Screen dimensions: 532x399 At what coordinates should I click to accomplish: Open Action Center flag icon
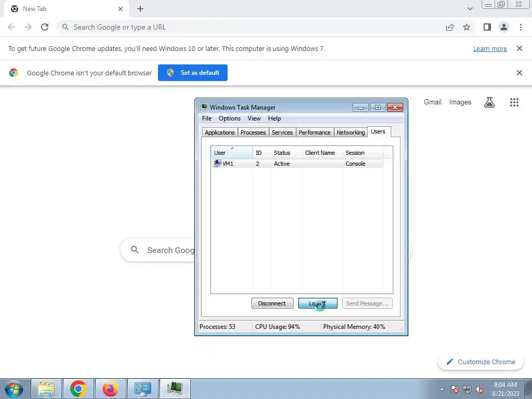(455, 389)
